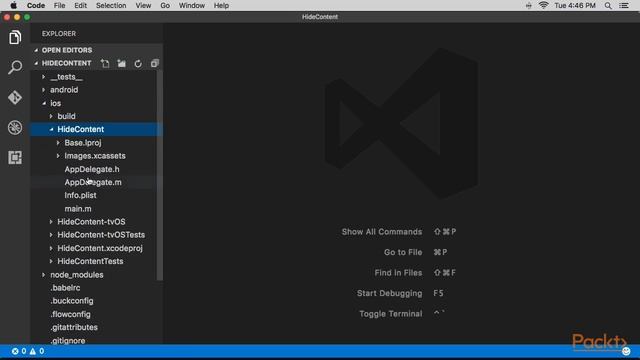Screen dimensions: 640x360
Task: Click the explorer vertical scrollbar
Action: [x=160, y=176]
